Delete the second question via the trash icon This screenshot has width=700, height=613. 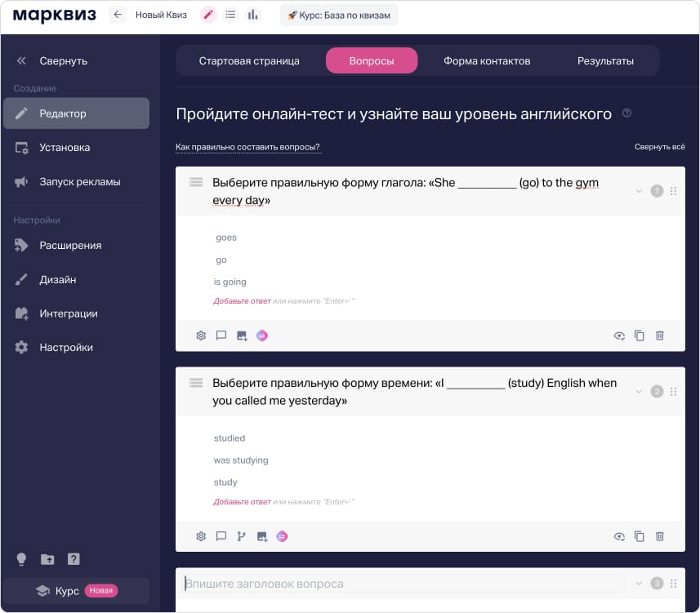[659, 536]
